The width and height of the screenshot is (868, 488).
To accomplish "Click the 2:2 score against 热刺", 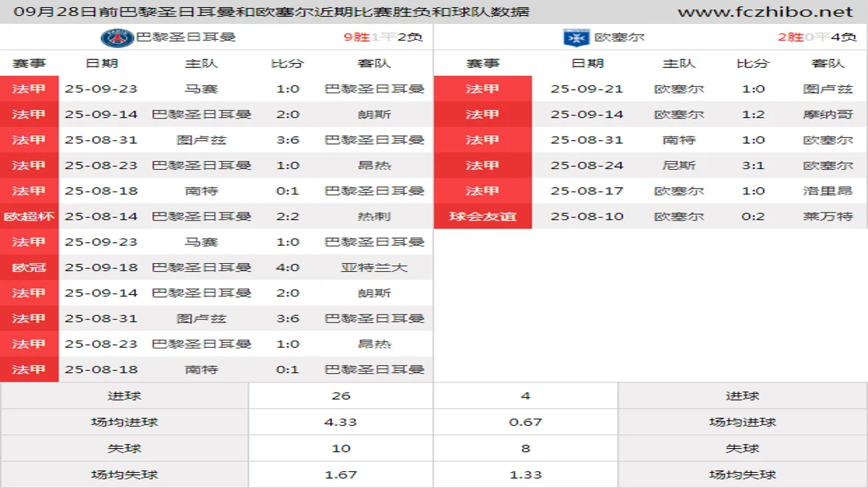I will (287, 216).
